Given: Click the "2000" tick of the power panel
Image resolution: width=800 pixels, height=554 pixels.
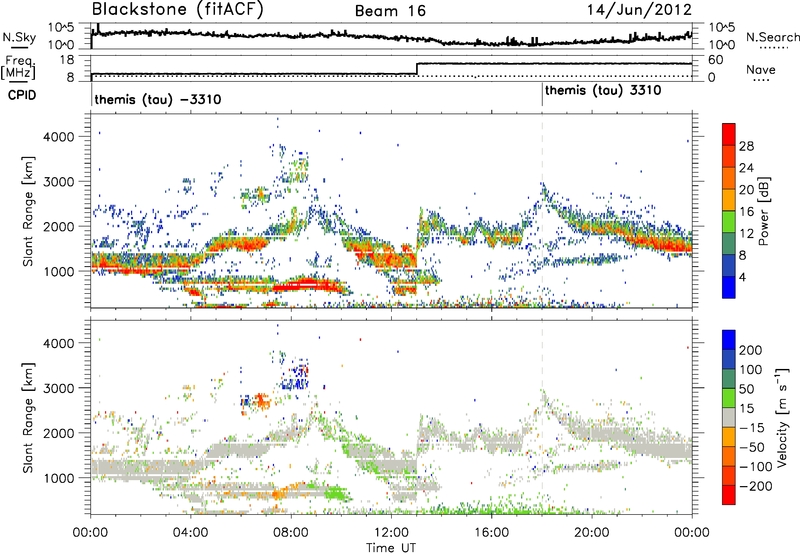Looking at the screenshot, I should (58, 226).
